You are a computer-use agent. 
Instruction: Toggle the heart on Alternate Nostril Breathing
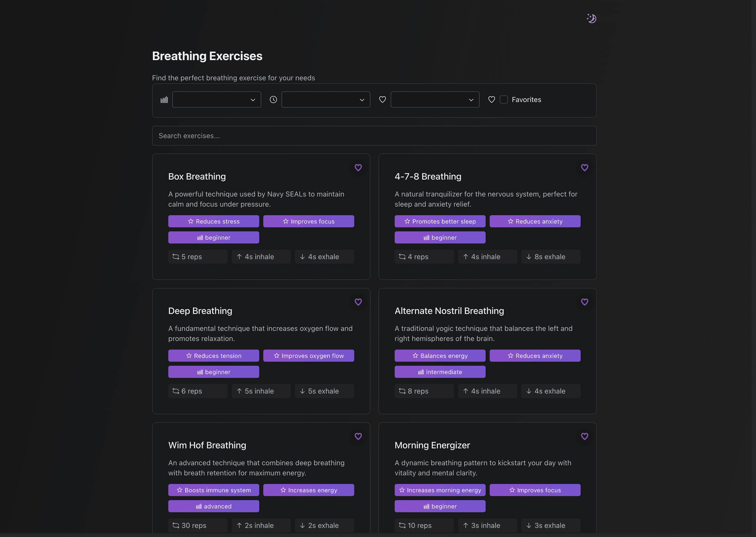pyautogui.click(x=584, y=302)
